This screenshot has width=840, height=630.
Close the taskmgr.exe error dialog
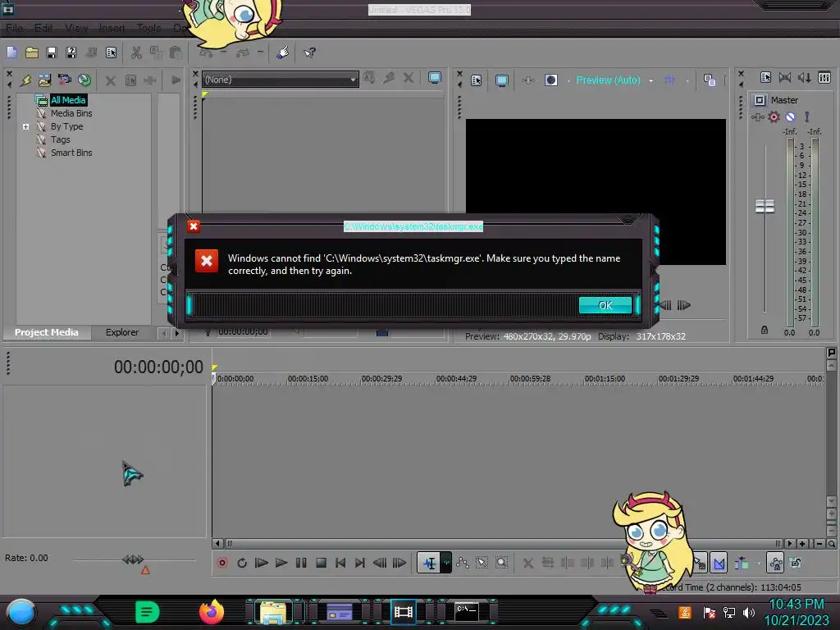(194, 226)
